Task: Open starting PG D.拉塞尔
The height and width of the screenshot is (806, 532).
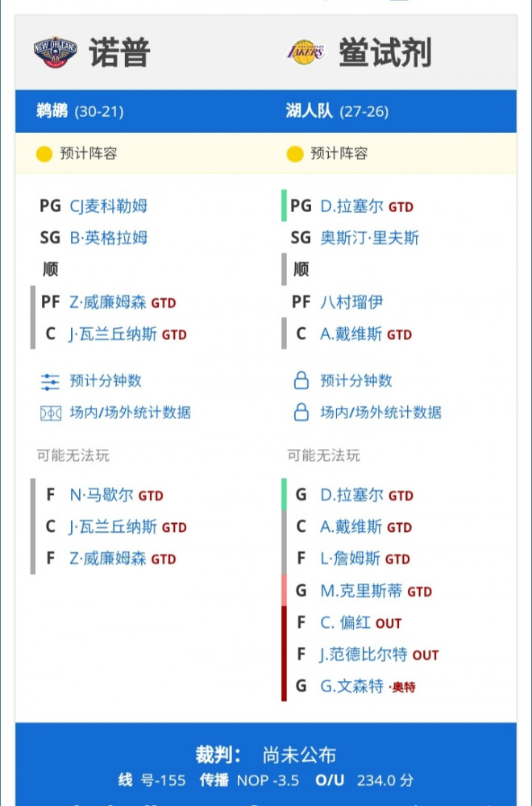Action: pos(351,206)
